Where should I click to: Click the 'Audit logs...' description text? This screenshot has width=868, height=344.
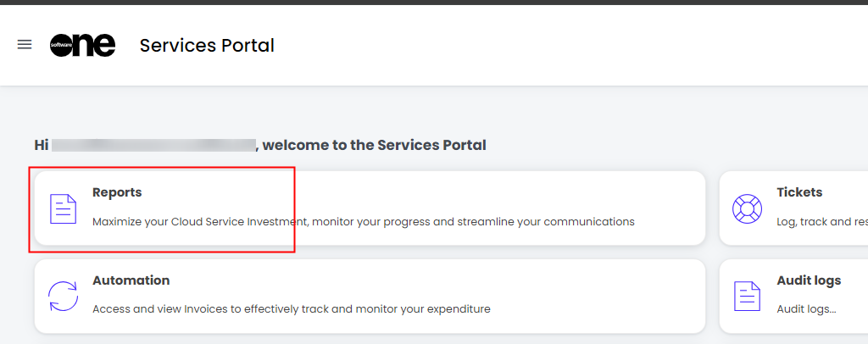806,309
